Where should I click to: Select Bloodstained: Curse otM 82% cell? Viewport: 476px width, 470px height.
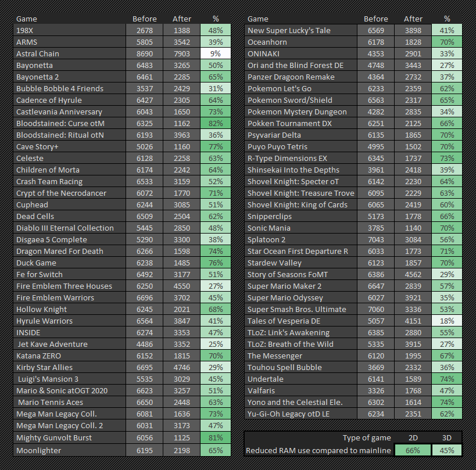point(216,124)
